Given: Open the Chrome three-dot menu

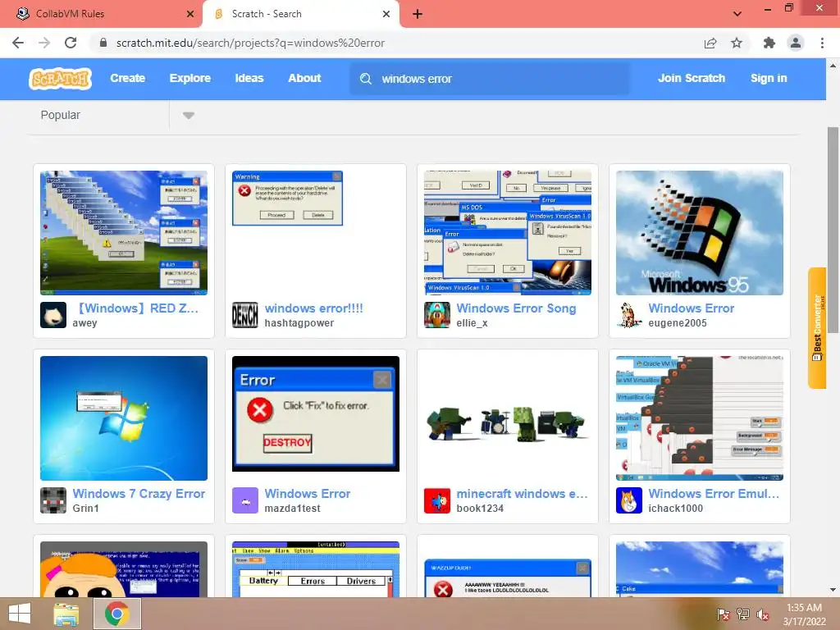Looking at the screenshot, I should point(822,43).
